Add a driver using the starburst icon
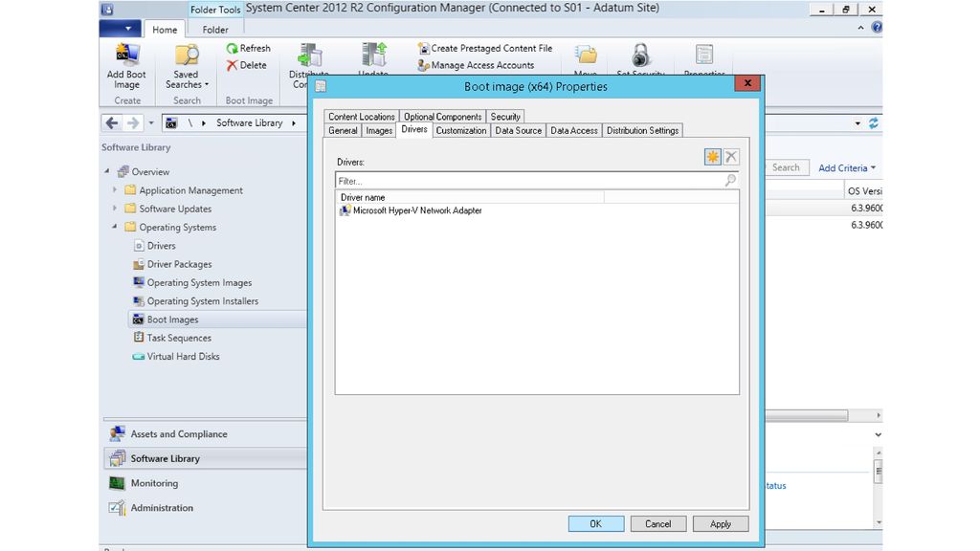Image resolution: width=980 pixels, height=551 pixels. coord(712,157)
